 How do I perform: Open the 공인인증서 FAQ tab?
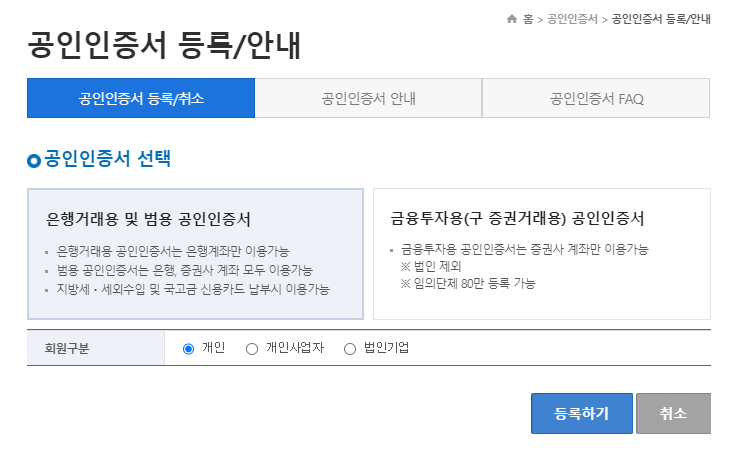[x=596, y=98]
